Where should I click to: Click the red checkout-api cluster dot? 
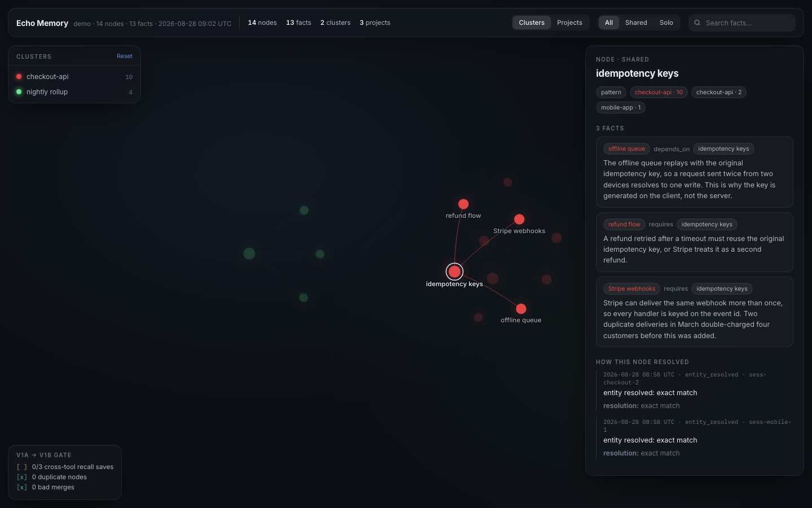coord(19,76)
